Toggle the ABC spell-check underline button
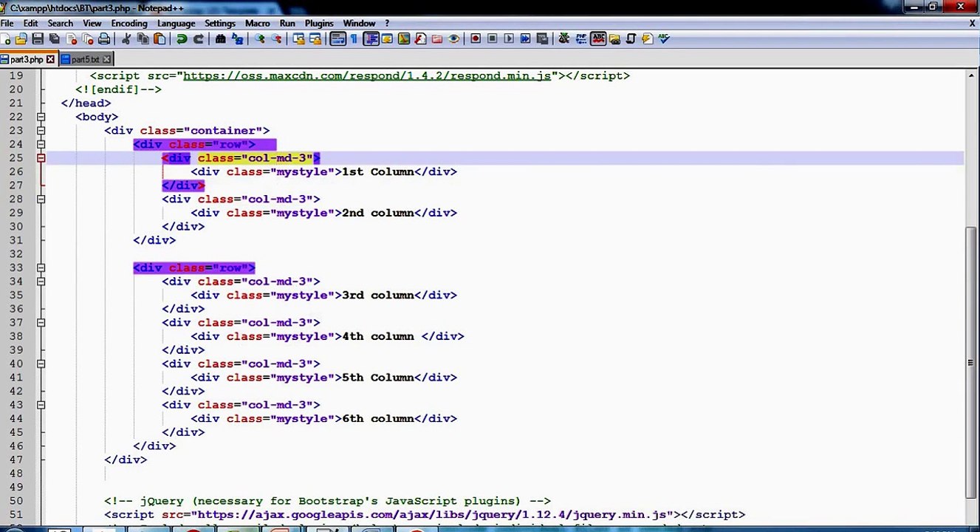The width and height of the screenshot is (980, 532). (x=599, y=38)
